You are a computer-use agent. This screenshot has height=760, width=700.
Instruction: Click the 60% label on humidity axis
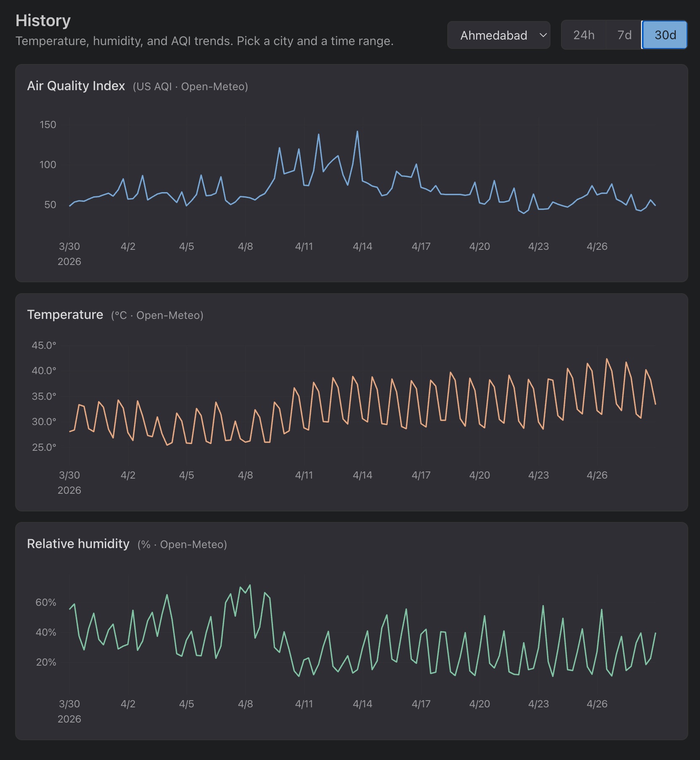point(45,602)
